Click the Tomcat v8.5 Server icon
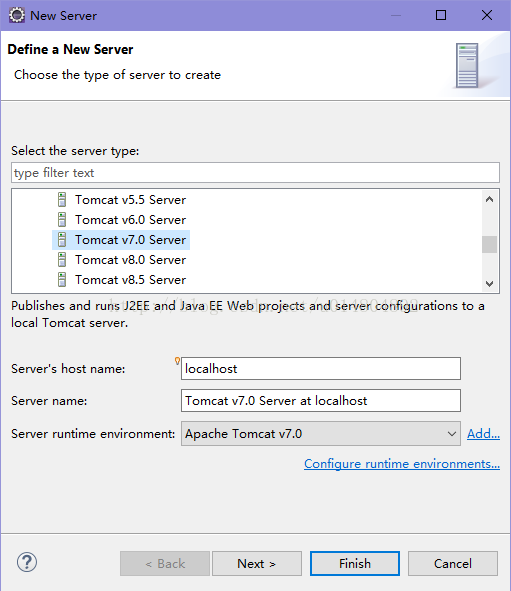Screen dimensions: 511x591 pos(62,280)
